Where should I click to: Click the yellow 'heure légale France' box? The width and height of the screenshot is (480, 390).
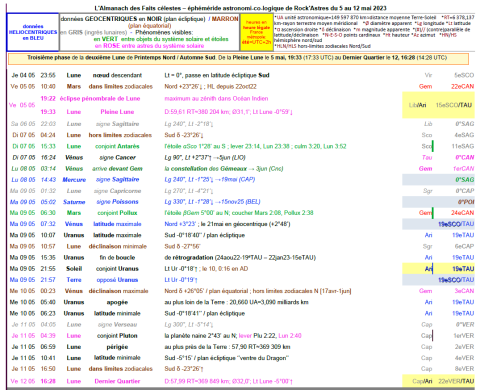tap(256, 32)
